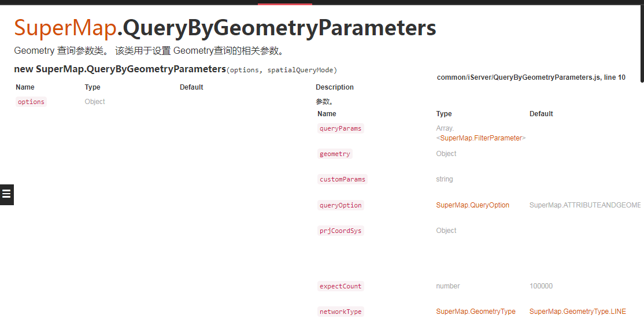Click the QueryByGeometryParameters.js source file reference
This screenshot has height=326, width=644.
531,77
